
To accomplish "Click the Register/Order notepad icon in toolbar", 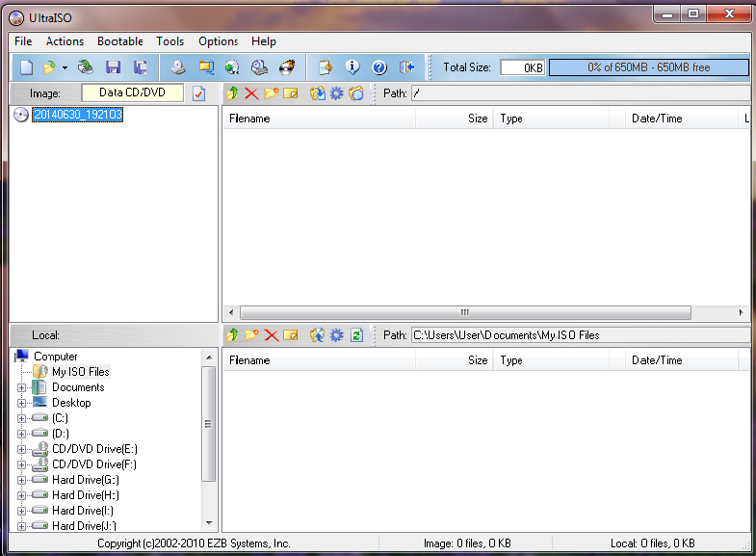I will click(326, 67).
